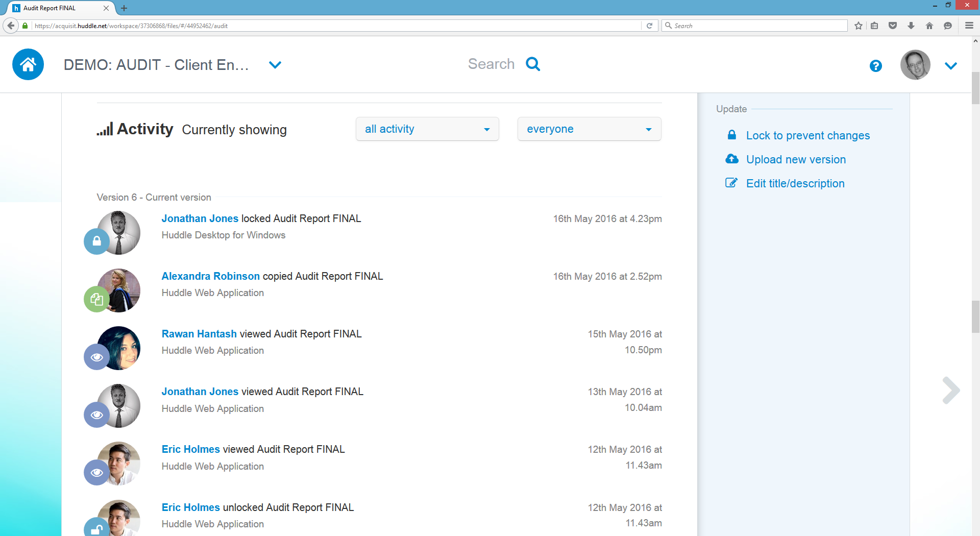Click Jonathan Jones link in locked entry

click(x=200, y=218)
